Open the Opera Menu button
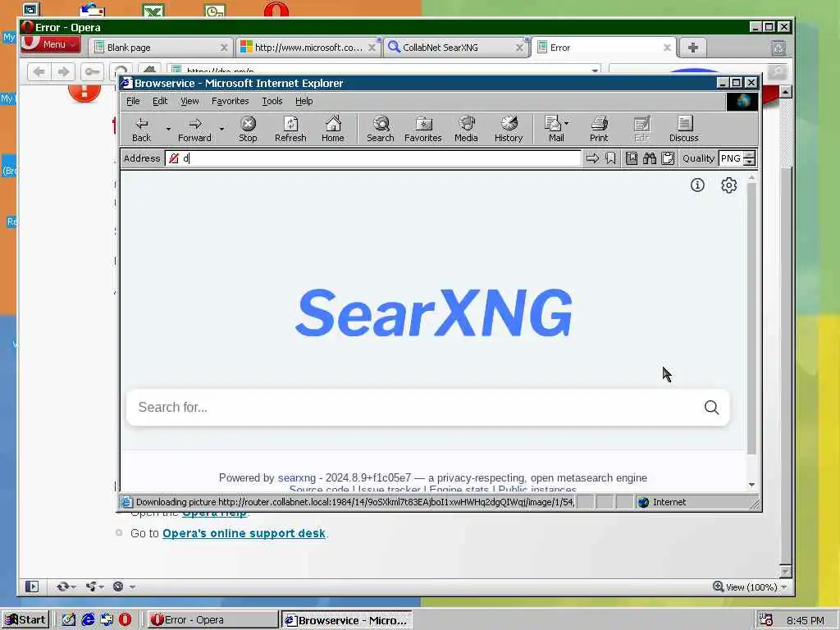Viewport: 840px width, 630px height. tap(51, 44)
